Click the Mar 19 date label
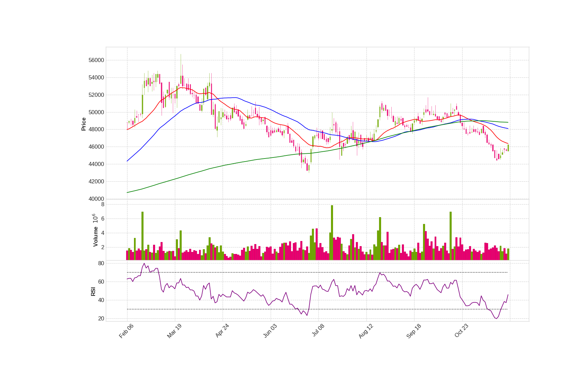This screenshot has width=588, height=392. (x=174, y=331)
